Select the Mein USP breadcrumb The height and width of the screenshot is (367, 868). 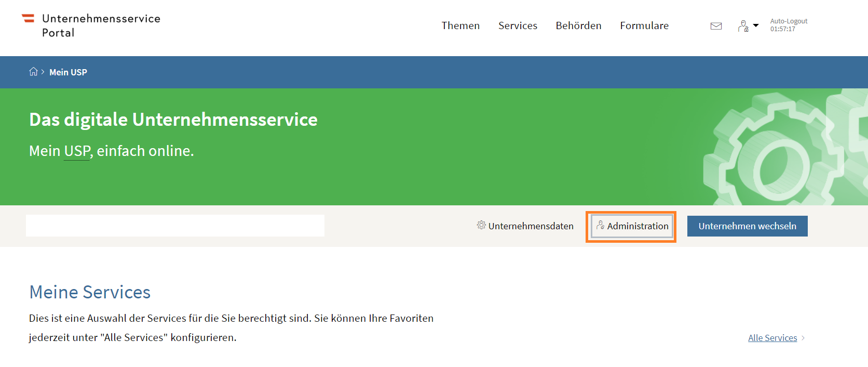click(68, 72)
